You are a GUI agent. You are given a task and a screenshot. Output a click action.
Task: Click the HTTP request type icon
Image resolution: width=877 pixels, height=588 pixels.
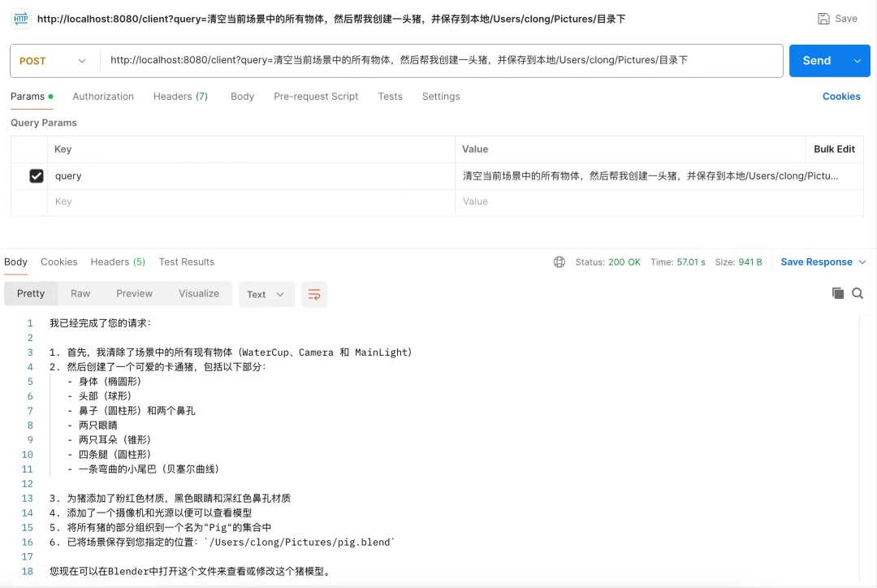point(21,19)
